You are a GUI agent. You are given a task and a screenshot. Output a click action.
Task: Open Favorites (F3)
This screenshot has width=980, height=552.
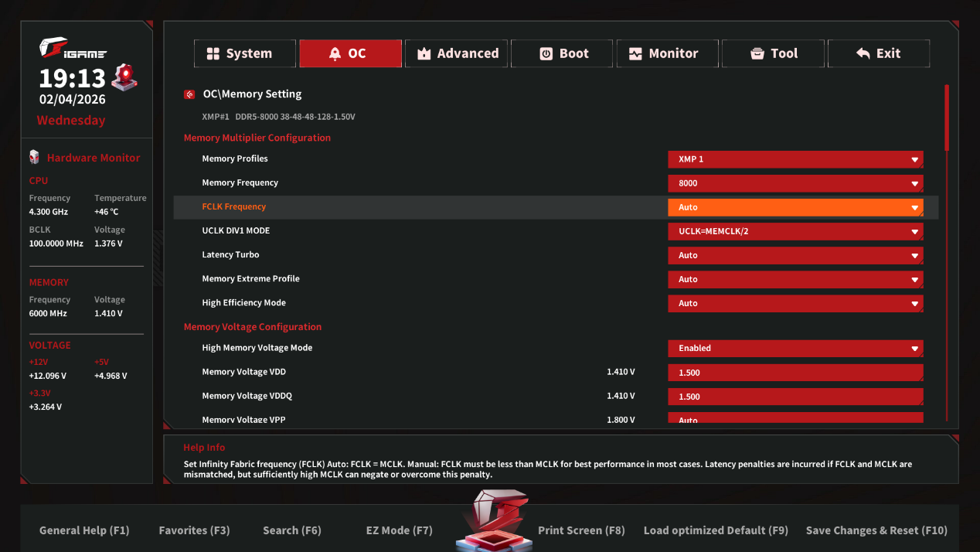click(x=194, y=530)
